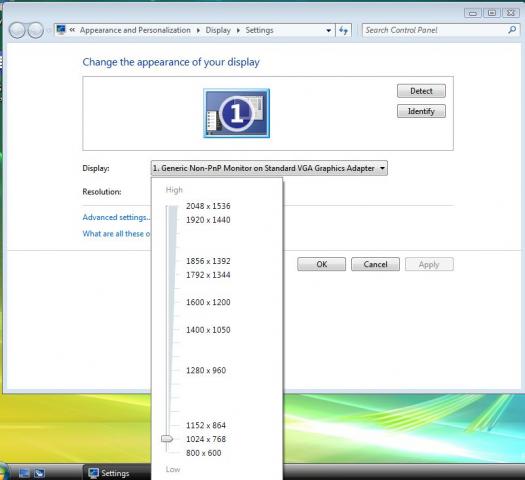525x480 pixels.
Task: Click the refresh icon beside address bar
Action: click(x=344, y=30)
